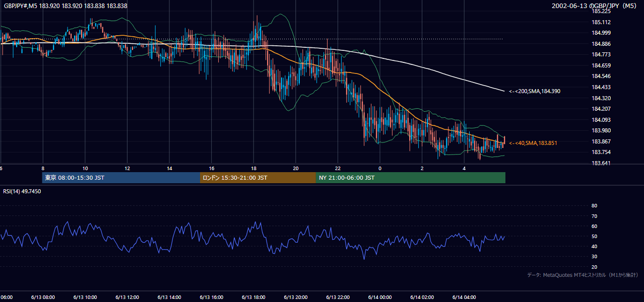
Task: Click the 184.207 price axis label
Action: tap(601, 109)
